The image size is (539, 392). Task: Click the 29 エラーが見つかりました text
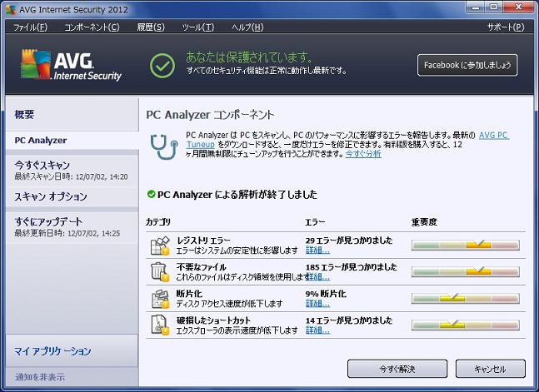tap(349, 241)
